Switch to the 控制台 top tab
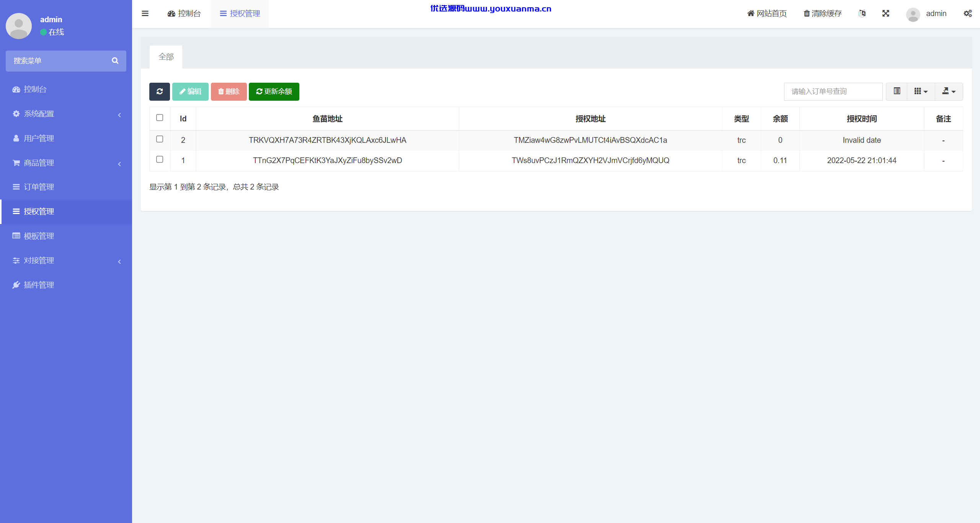 coord(184,13)
